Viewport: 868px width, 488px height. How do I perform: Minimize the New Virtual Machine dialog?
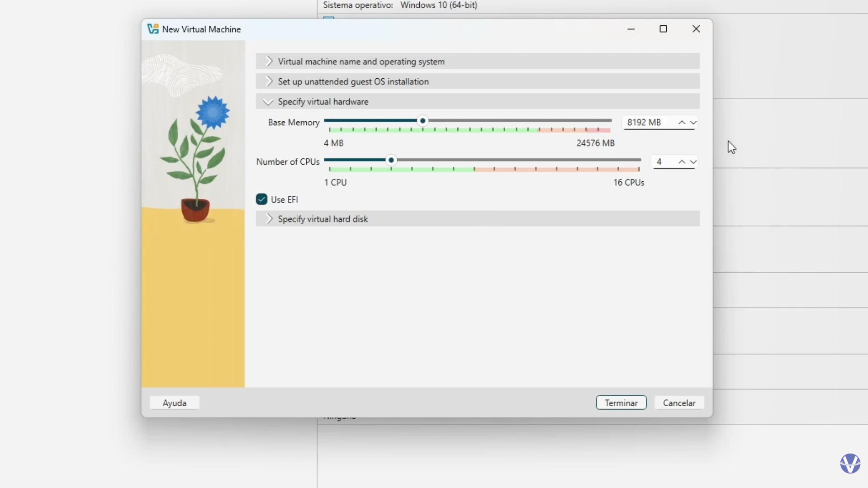pyautogui.click(x=631, y=29)
